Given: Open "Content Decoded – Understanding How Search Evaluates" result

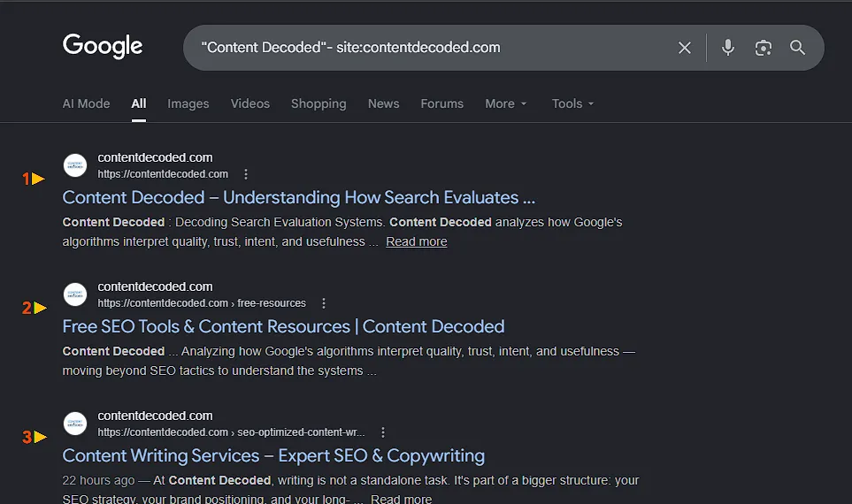Looking at the screenshot, I should pos(299,197).
